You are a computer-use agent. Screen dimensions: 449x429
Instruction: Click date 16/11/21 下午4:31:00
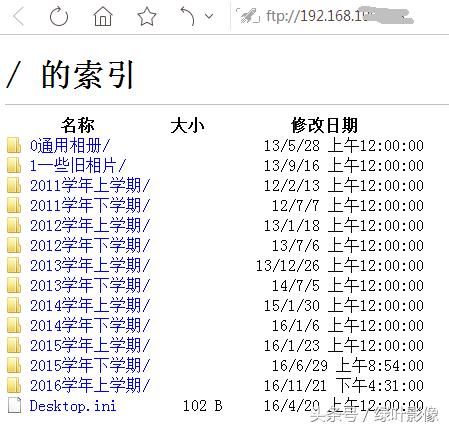click(344, 386)
